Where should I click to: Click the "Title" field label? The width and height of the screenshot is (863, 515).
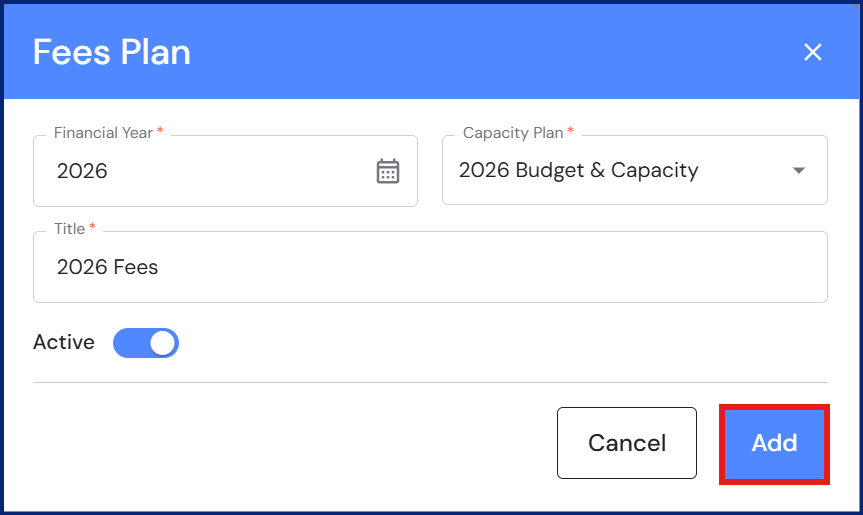pos(69,229)
